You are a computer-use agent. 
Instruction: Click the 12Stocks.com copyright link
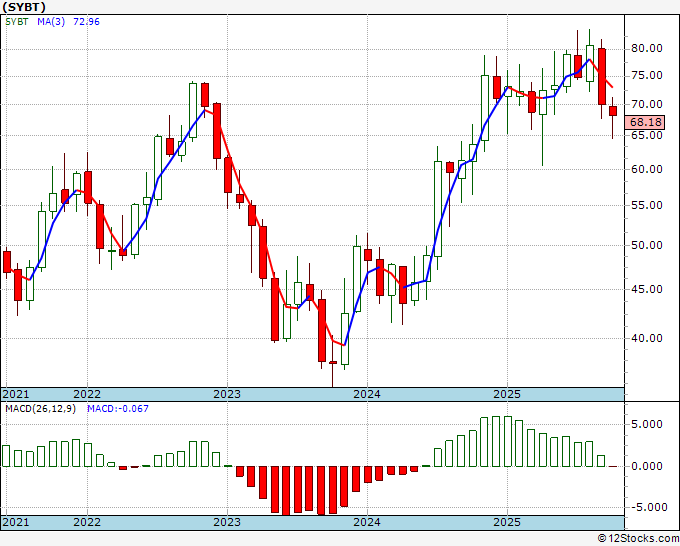click(638, 539)
